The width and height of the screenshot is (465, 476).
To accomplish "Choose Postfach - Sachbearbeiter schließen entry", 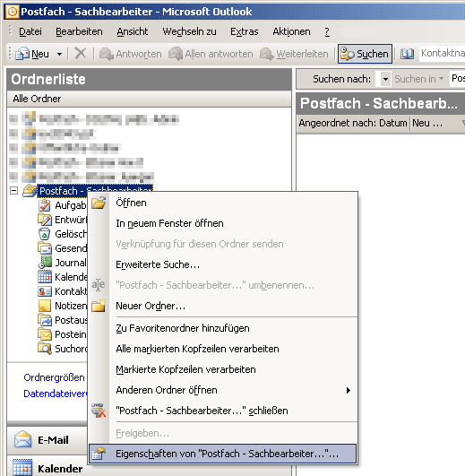I will point(223,411).
